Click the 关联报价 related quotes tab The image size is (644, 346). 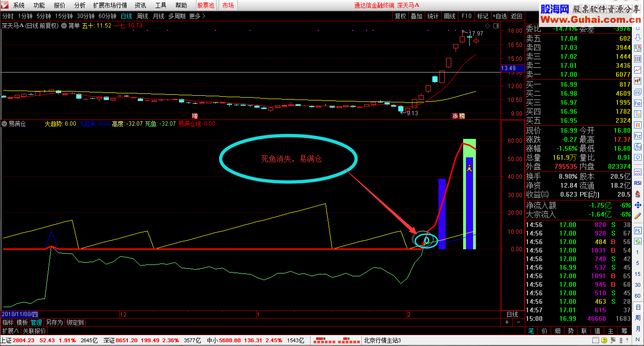pos(35,331)
